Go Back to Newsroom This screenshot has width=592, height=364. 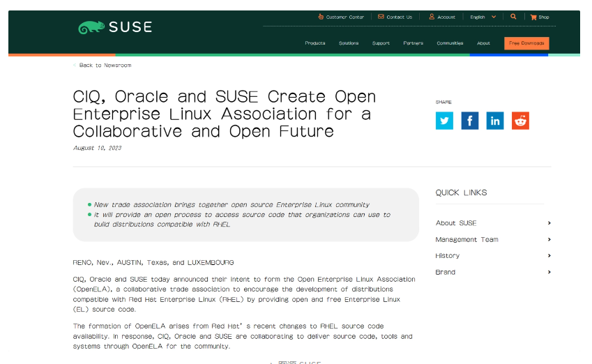click(x=103, y=66)
